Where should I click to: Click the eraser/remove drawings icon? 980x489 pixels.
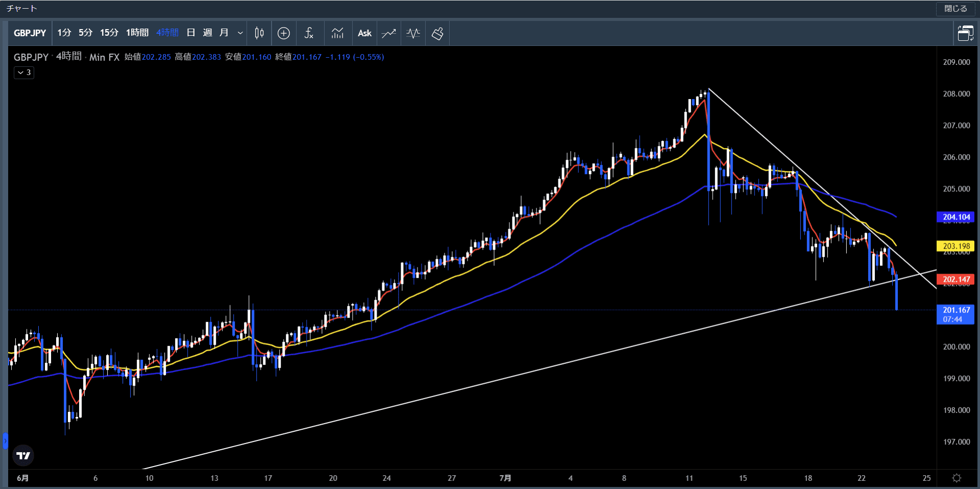[x=437, y=33]
